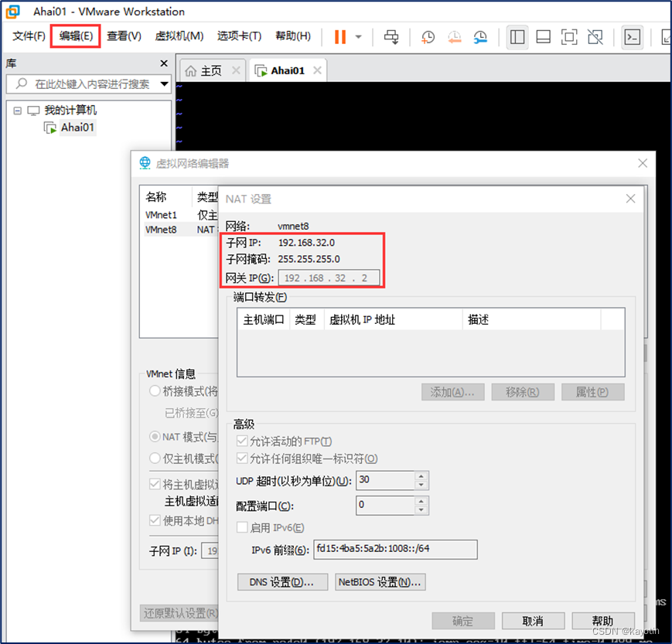Open the library search filter dropdown
Screen dimensions: 672x644
point(163,85)
